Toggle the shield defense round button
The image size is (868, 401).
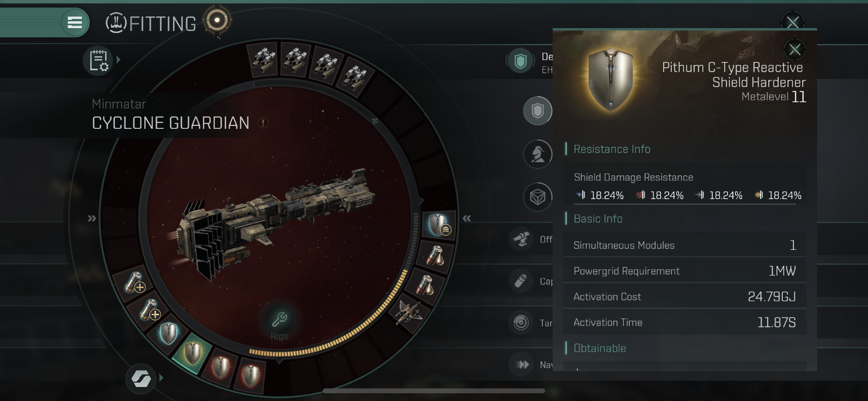pos(538,111)
